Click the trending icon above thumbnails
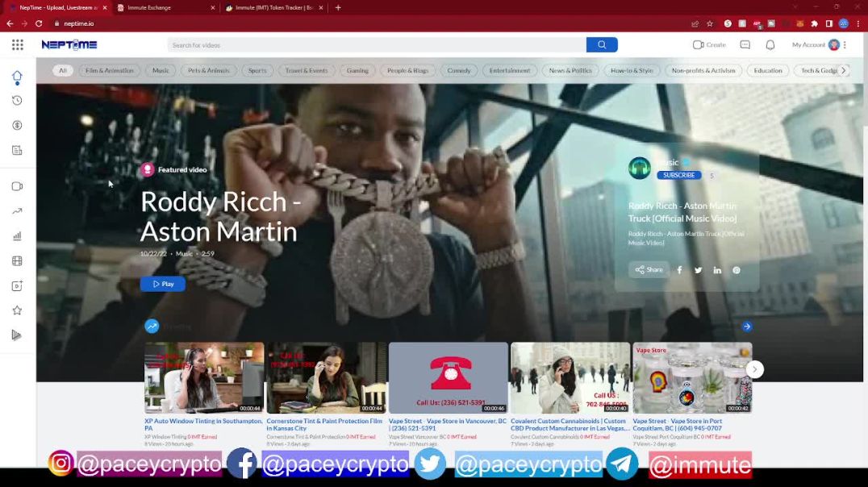The image size is (868, 487). tap(152, 327)
